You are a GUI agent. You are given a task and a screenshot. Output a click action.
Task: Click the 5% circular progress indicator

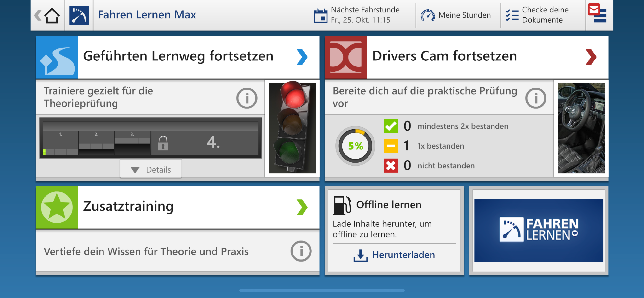click(355, 146)
